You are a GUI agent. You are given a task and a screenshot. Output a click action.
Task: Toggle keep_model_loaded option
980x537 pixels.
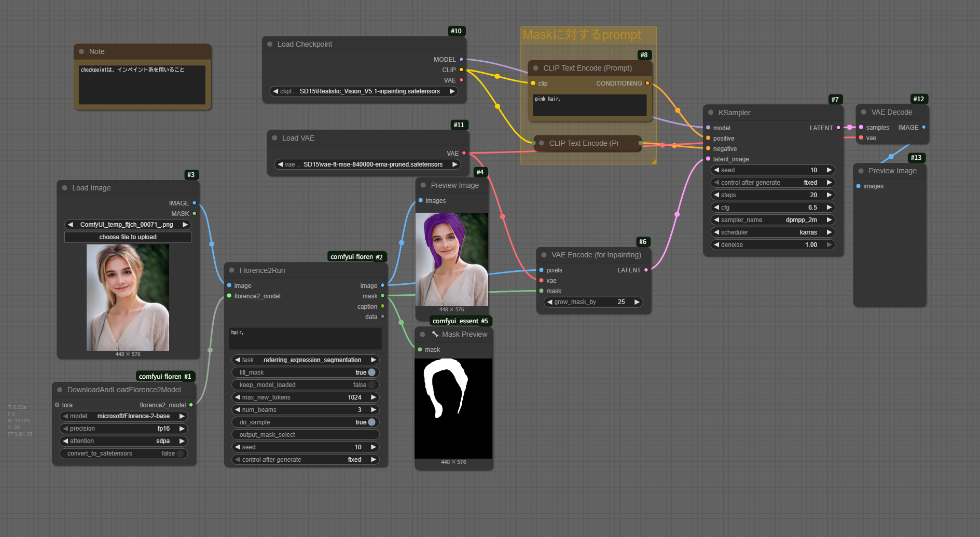pos(371,385)
